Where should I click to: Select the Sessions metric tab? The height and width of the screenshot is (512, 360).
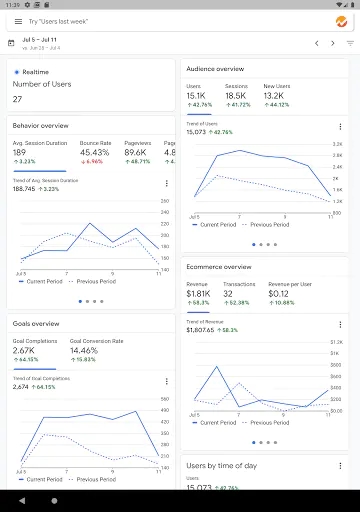tap(238, 95)
